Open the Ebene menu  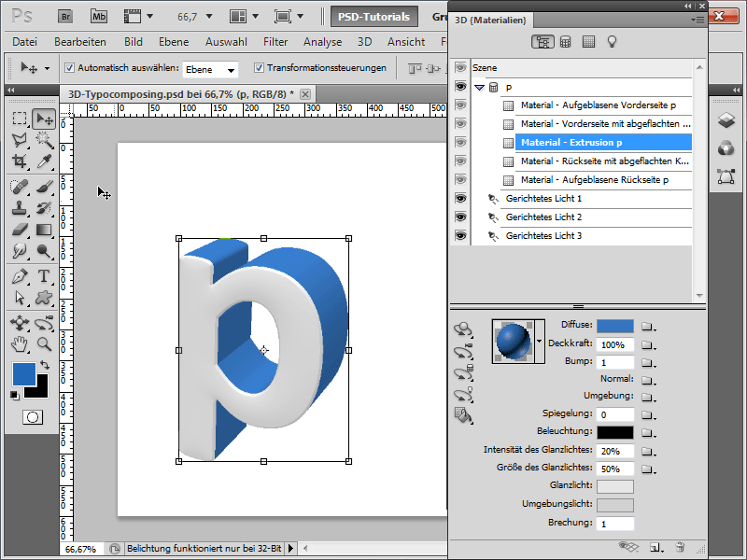point(175,42)
